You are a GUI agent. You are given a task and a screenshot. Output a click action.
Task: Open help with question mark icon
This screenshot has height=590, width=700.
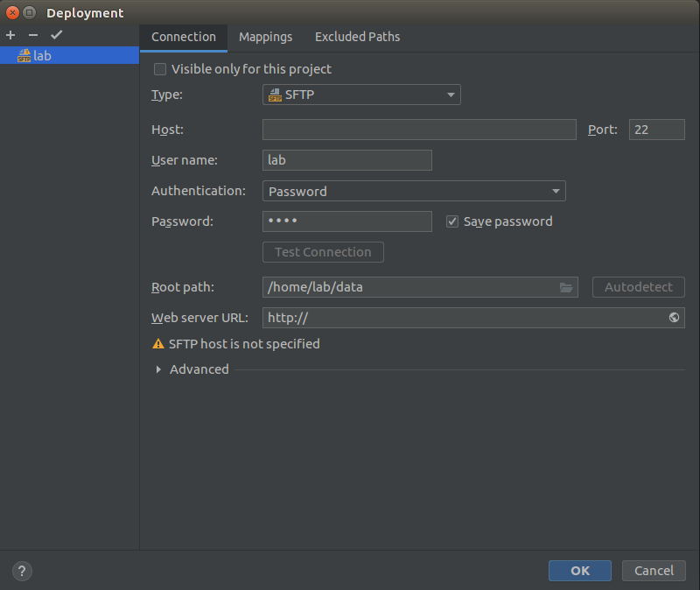(22, 571)
